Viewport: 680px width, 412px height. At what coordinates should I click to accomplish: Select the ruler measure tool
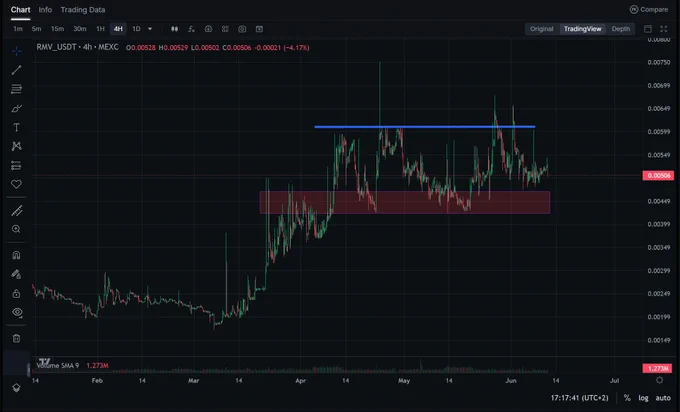click(16, 211)
